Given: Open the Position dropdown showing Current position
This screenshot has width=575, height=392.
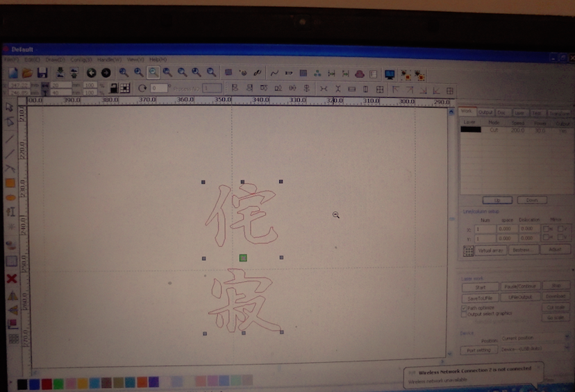Looking at the screenshot, I should [535, 338].
